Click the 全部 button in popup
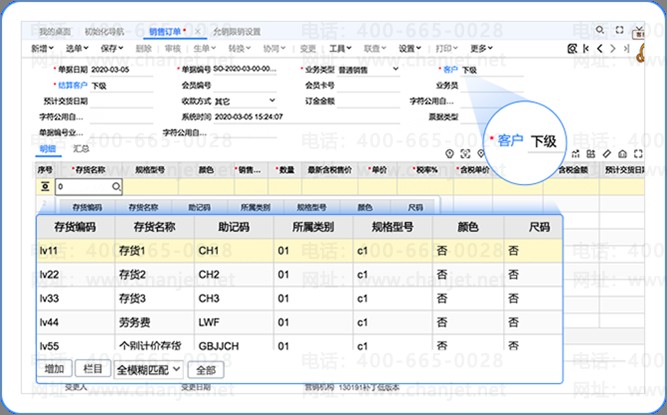Image resolution: width=667 pixels, height=415 pixels. [x=204, y=369]
